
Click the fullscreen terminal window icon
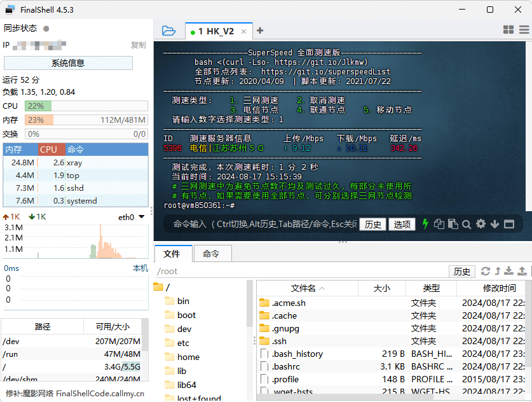pyautogui.click(x=510, y=224)
